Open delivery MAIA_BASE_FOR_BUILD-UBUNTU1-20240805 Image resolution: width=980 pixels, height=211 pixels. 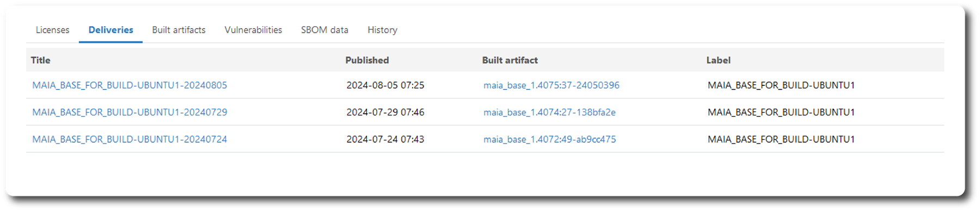[130, 85]
